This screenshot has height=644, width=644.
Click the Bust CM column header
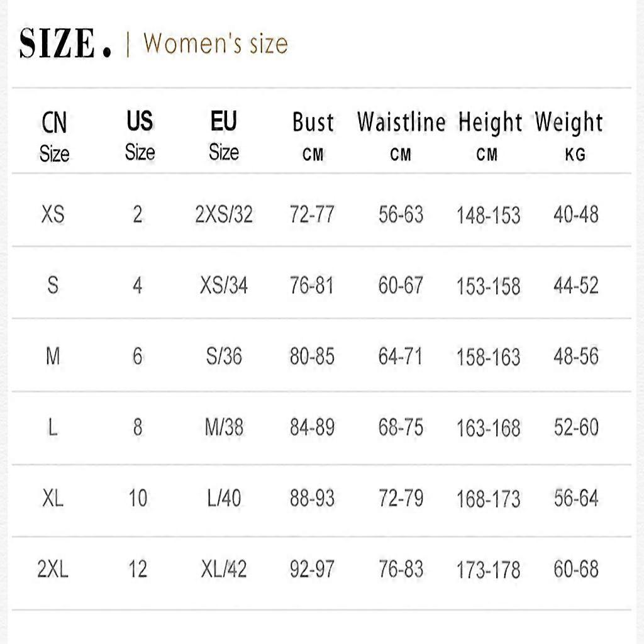tap(313, 135)
